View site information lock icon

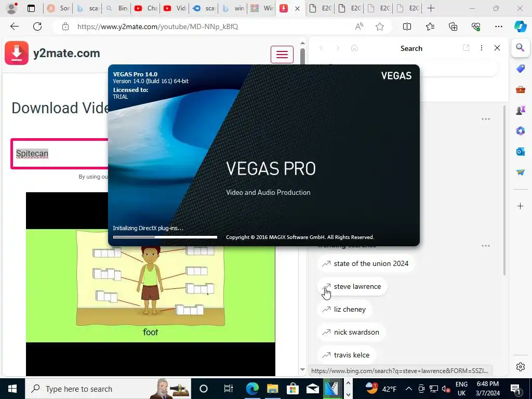65,26
